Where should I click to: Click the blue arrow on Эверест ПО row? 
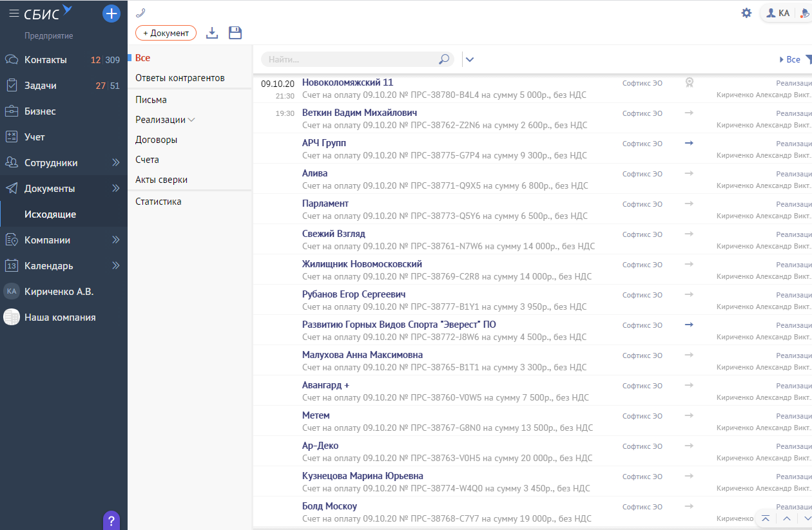coord(689,325)
